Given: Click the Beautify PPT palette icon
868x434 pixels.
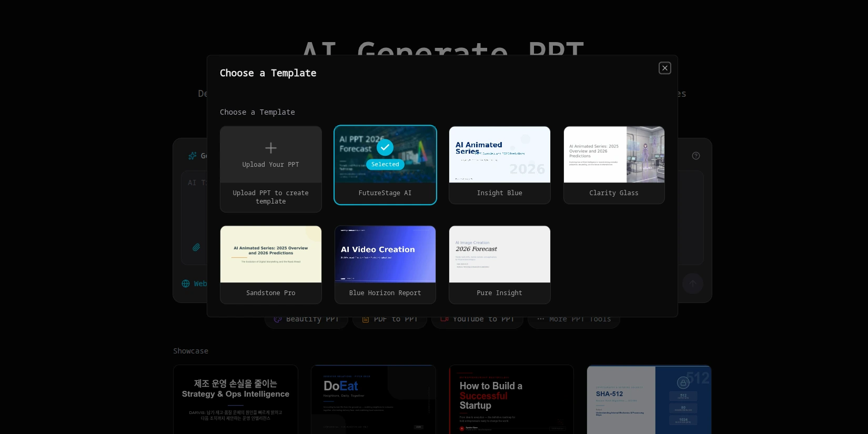Looking at the screenshot, I should (x=278, y=319).
